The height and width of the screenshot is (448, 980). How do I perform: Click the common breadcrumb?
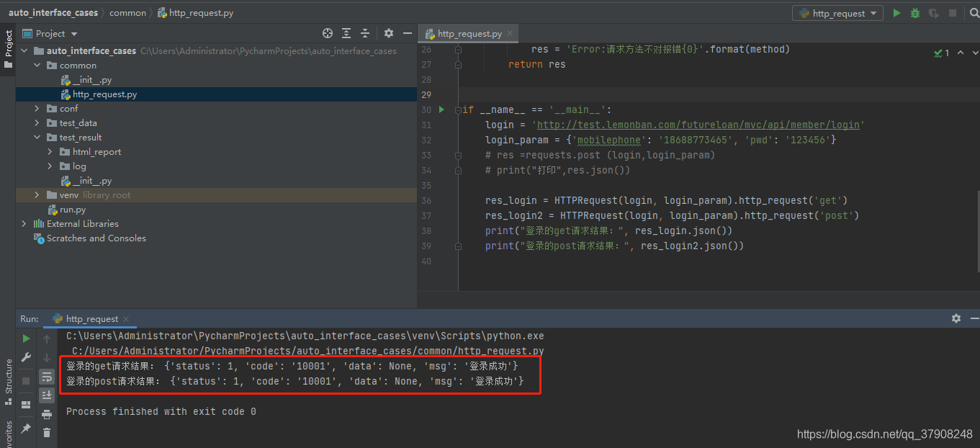pyautogui.click(x=127, y=13)
